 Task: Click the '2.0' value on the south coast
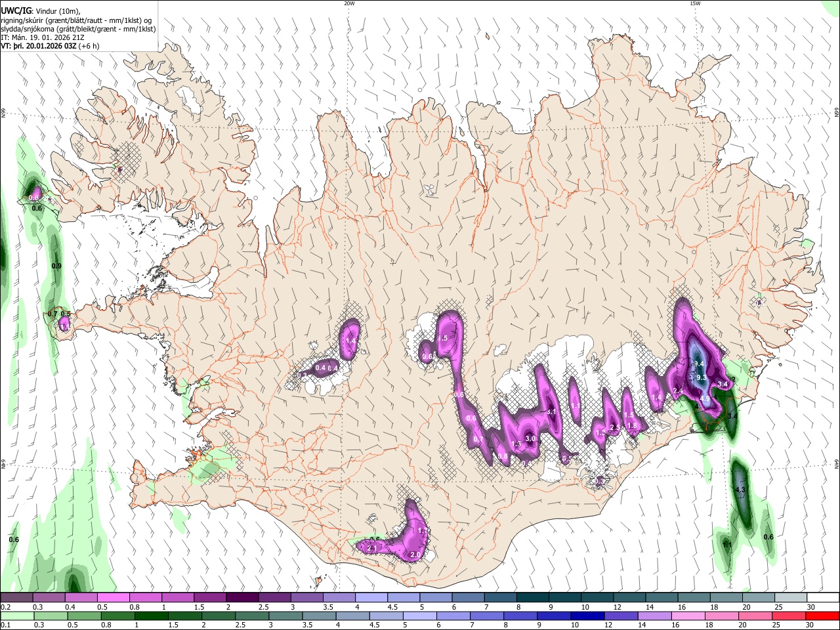click(415, 555)
